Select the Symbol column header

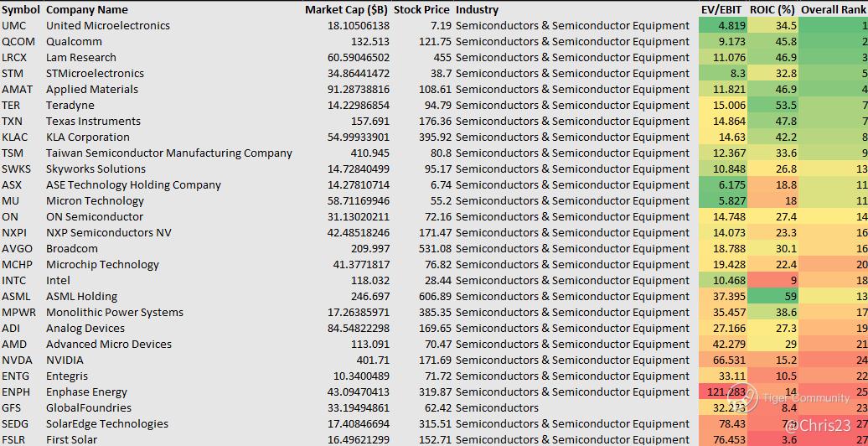(21, 10)
